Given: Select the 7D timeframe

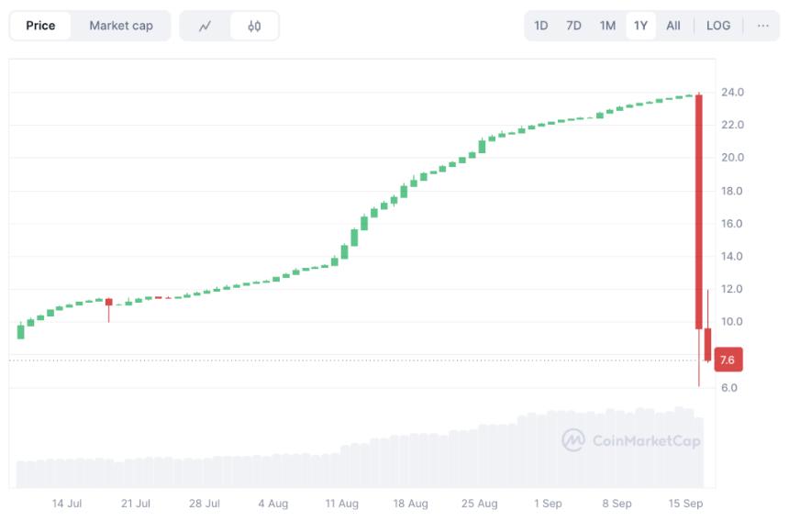Looking at the screenshot, I should point(572,26).
